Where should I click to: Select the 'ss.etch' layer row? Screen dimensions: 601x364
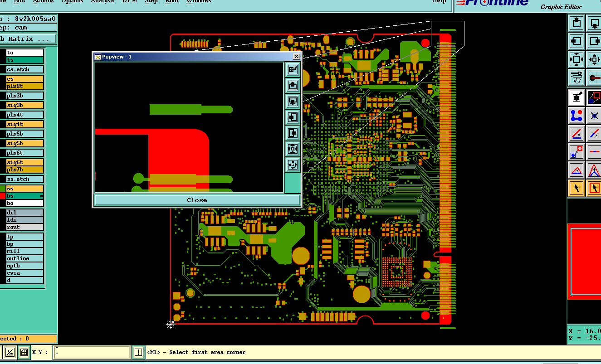24,179
